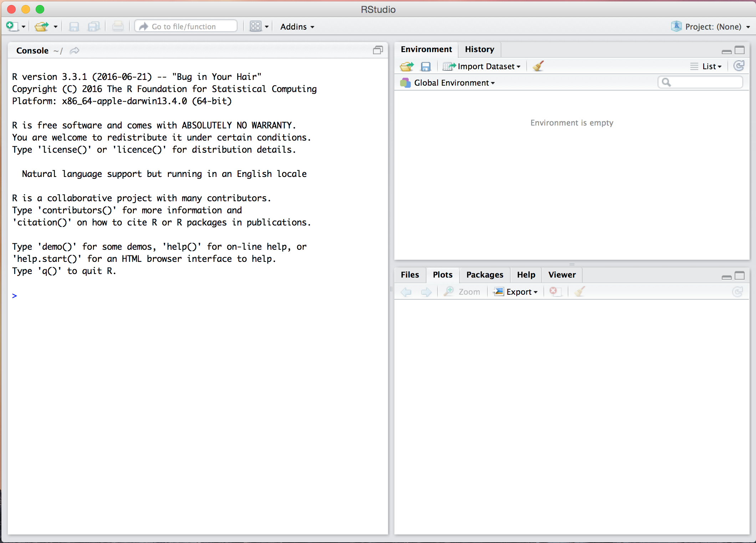Open the Addins menu

pyautogui.click(x=297, y=27)
